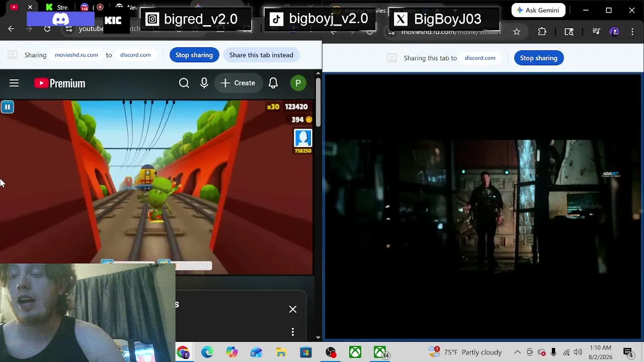The height and width of the screenshot is (362, 644).
Task: Open the volume control in the system tray
Action: 578,352
